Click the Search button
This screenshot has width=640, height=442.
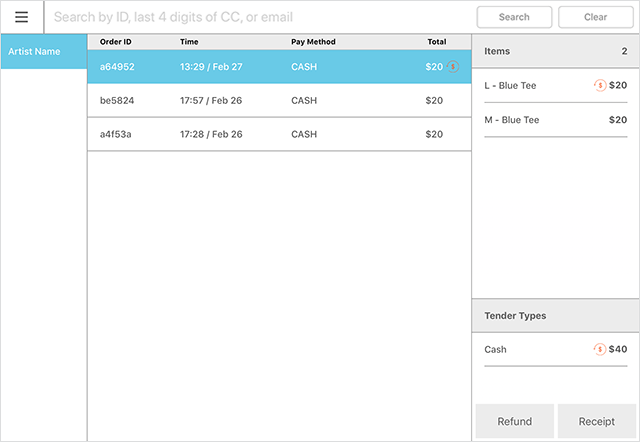click(514, 17)
